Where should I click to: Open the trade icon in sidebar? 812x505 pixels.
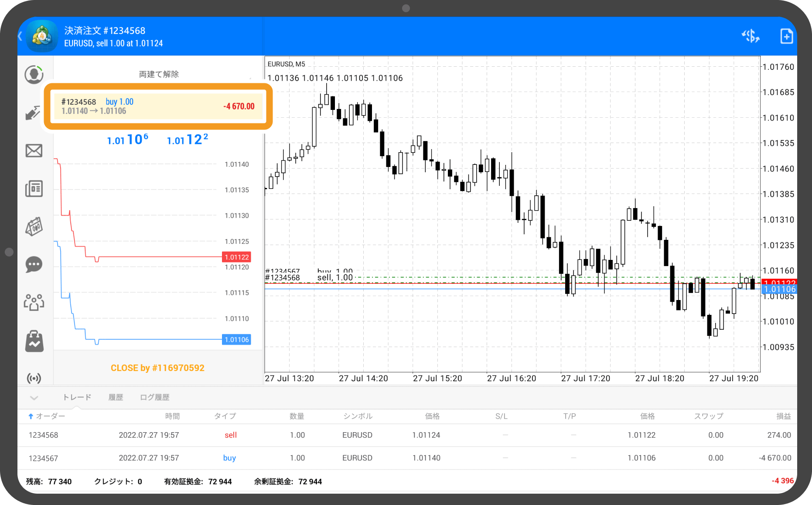tap(34, 113)
